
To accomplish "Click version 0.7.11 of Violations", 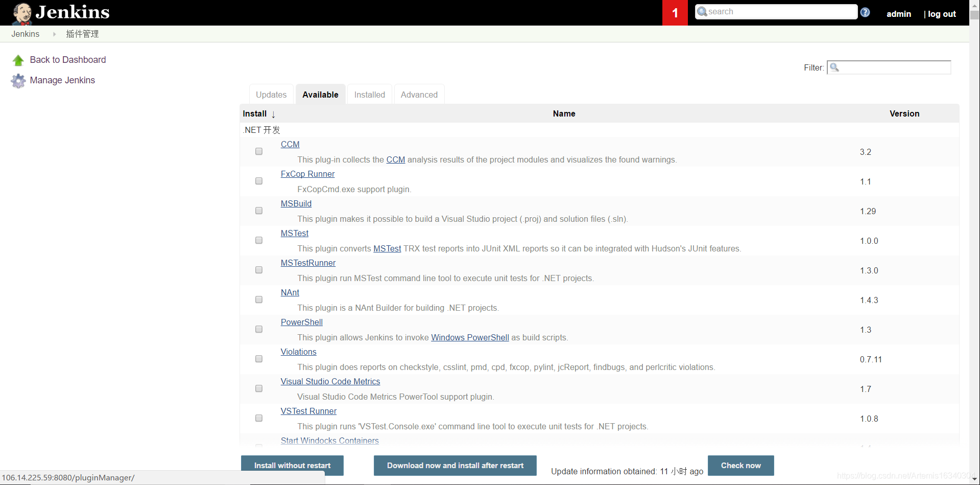I will 871,359.
